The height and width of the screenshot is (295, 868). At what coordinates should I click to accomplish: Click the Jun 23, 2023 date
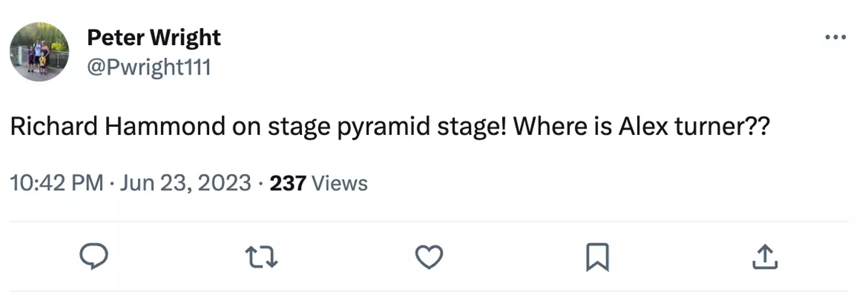click(185, 182)
